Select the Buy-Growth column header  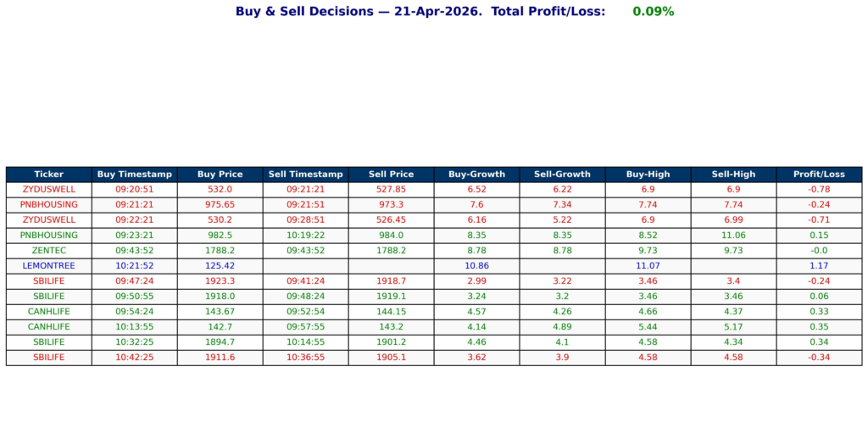tap(476, 175)
